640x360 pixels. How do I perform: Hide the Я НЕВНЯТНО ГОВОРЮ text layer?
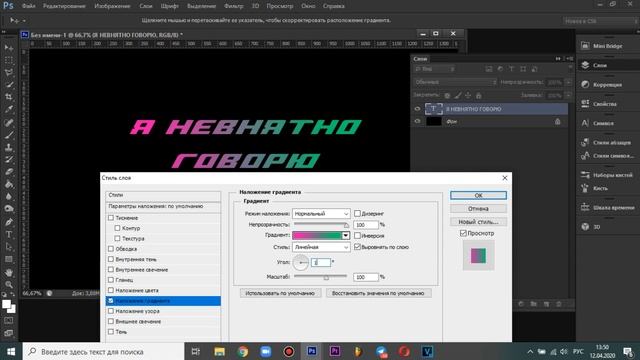point(417,109)
